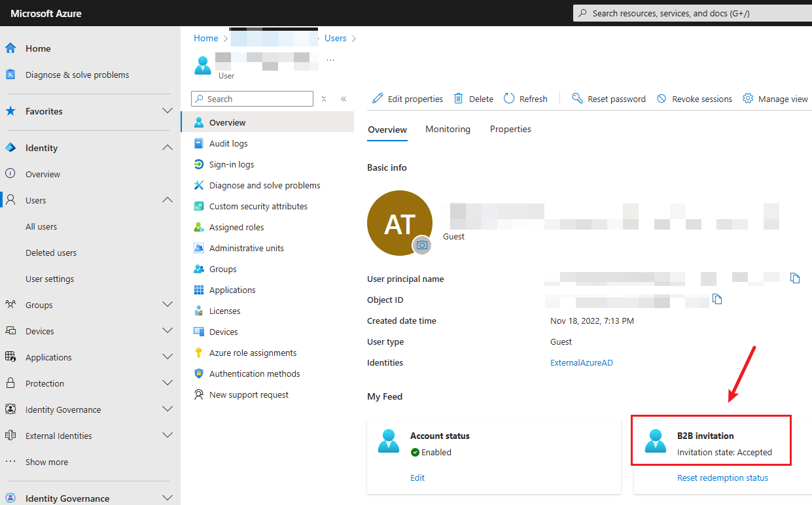Click the ExternalAzureAD identities link

(x=582, y=362)
